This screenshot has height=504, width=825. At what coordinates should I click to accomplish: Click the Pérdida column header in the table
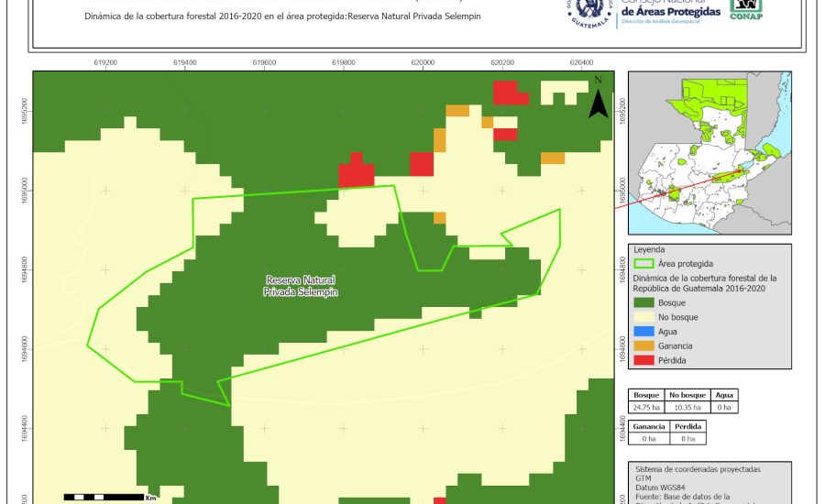pyautogui.click(x=689, y=427)
